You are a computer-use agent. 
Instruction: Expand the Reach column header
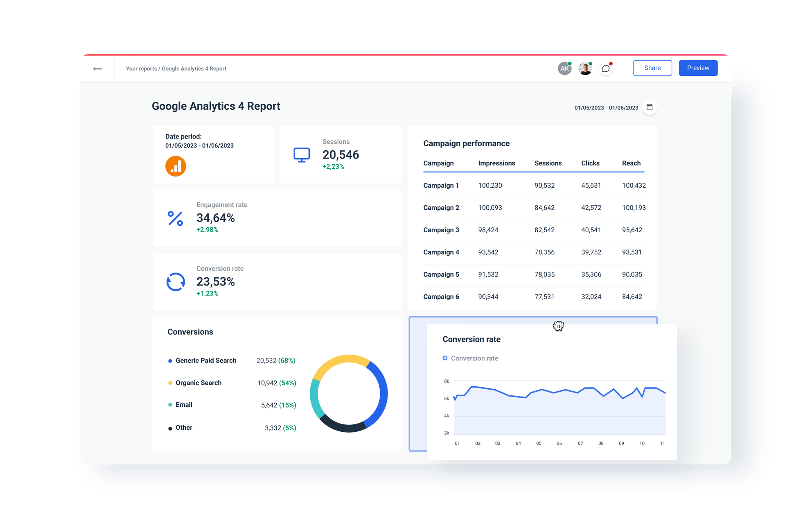click(631, 163)
